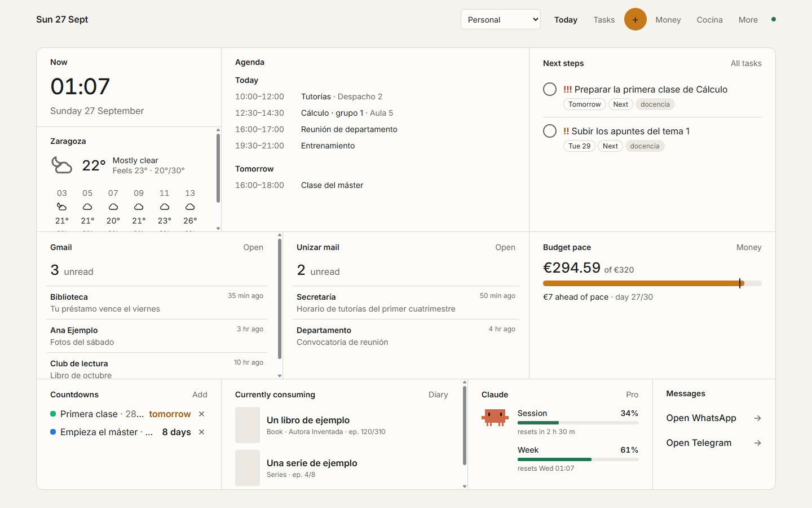Open the Personal profile dropdown

(501, 20)
